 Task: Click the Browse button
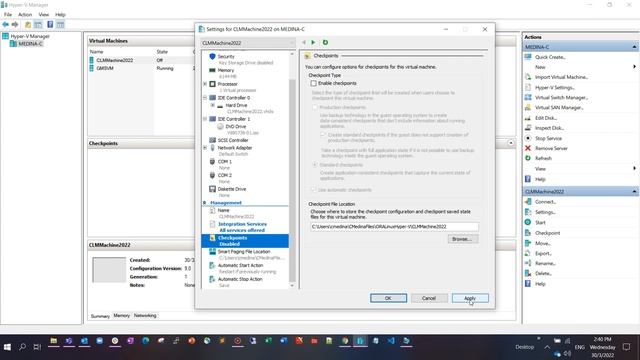click(x=462, y=239)
